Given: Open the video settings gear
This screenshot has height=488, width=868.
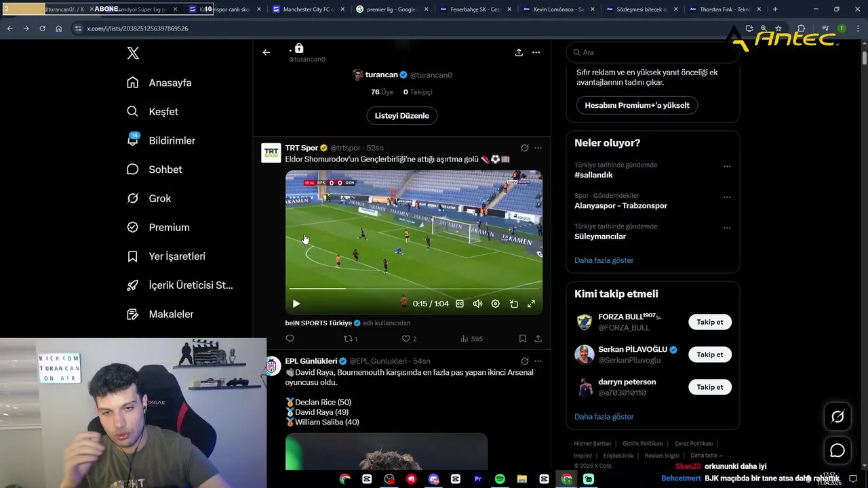Looking at the screenshot, I should 495,304.
